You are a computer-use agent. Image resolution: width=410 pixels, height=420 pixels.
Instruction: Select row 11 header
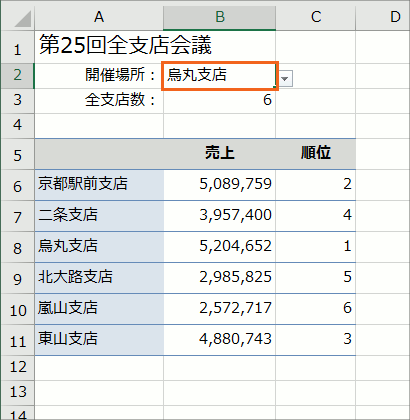tap(18, 340)
